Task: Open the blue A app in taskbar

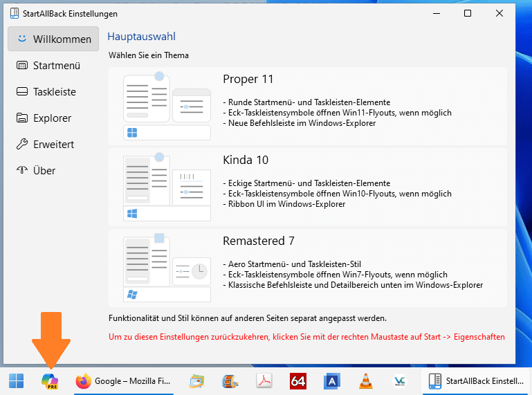Action: (332, 381)
